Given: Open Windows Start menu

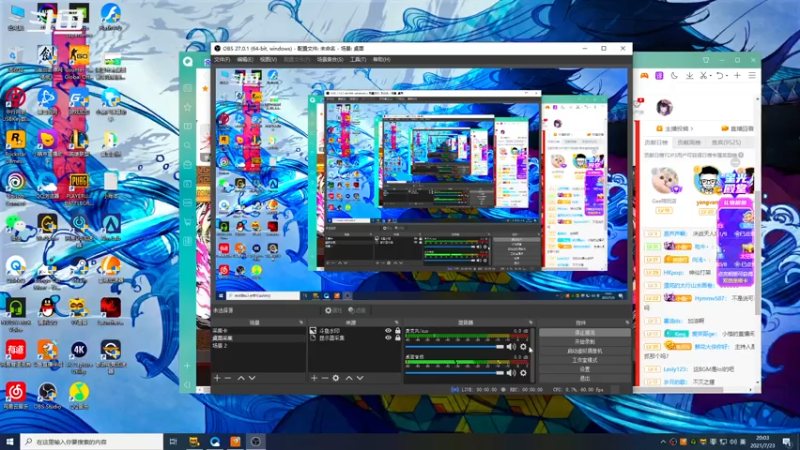Looking at the screenshot, I should click(10, 441).
